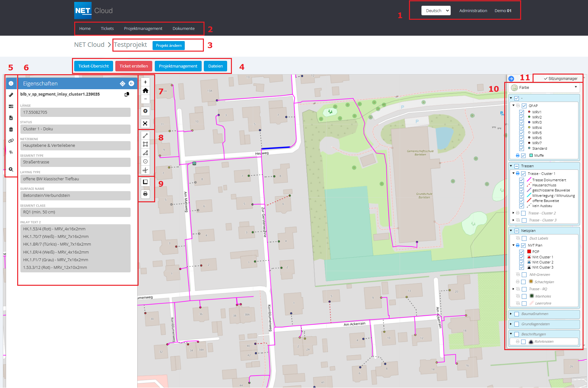Open the Deutsch language dropdown

click(436, 11)
